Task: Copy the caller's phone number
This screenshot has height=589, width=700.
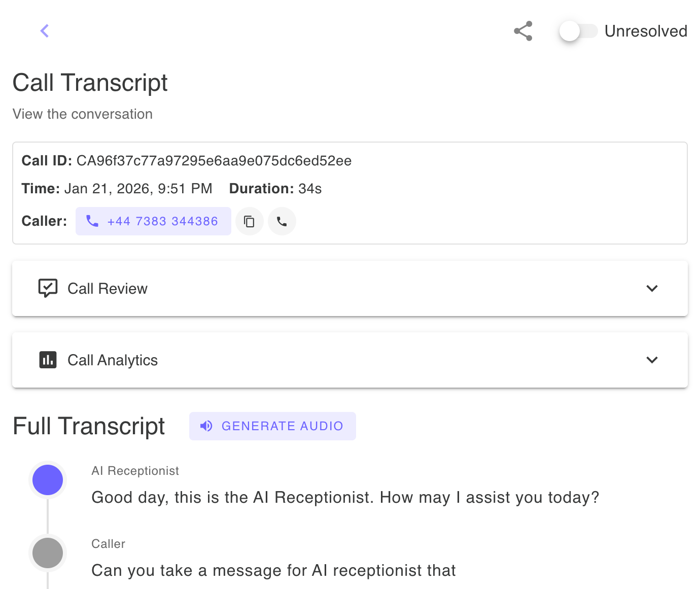Action: click(249, 221)
